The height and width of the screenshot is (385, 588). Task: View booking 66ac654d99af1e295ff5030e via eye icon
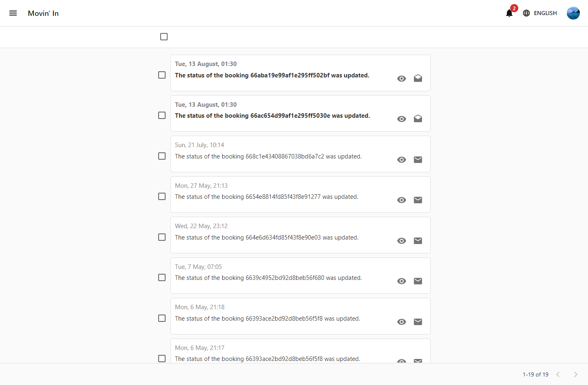pos(402,119)
